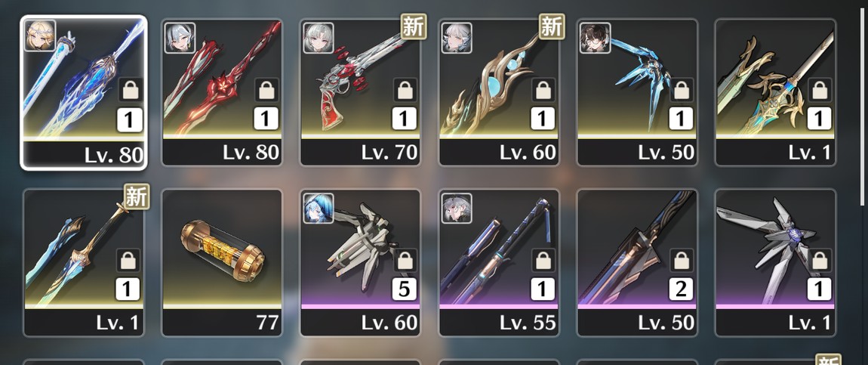The width and height of the screenshot is (868, 365).
Task: Select the dark broadblade Lv. 50
Action: 637,262
